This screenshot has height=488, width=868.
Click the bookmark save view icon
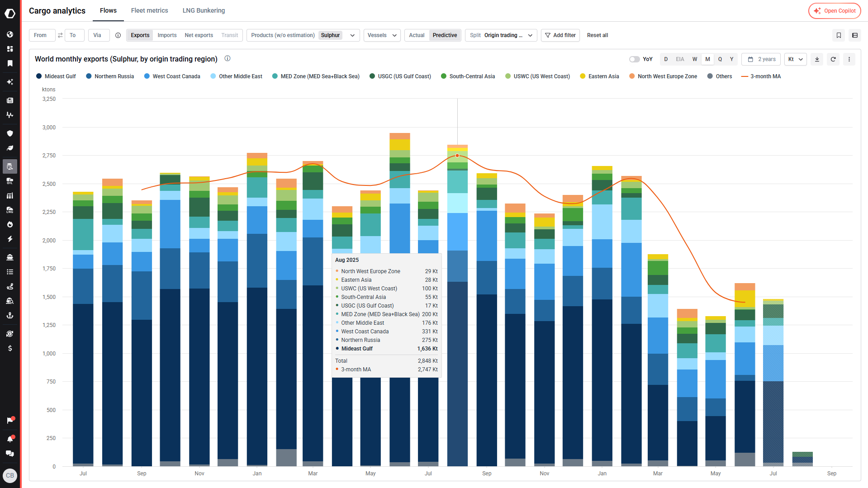coord(839,35)
